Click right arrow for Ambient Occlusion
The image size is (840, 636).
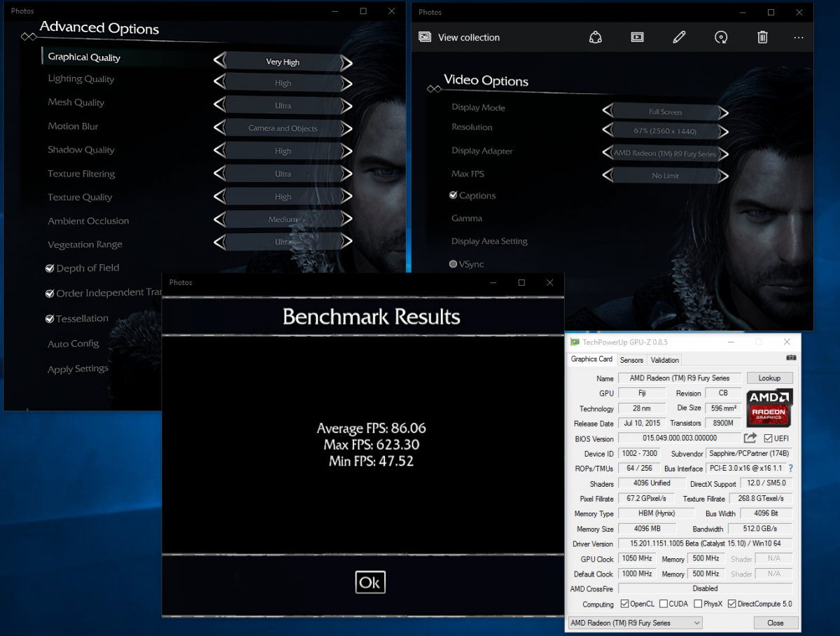coord(346,220)
